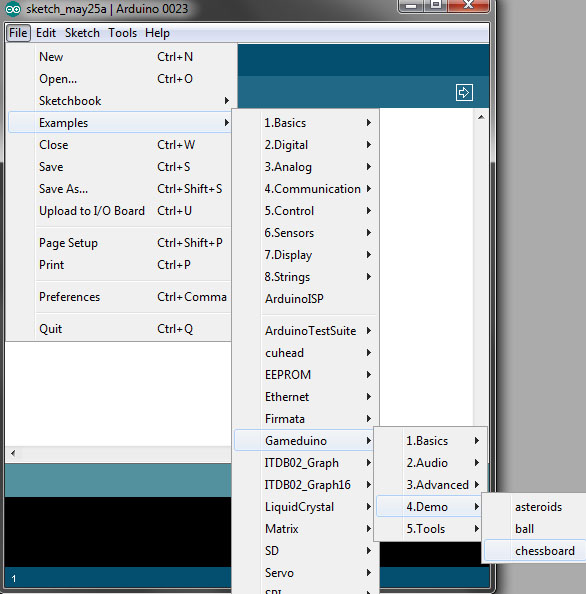This screenshot has width=586, height=594.
Task: Expand the 7.Display examples submenu
Action: [306, 255]
